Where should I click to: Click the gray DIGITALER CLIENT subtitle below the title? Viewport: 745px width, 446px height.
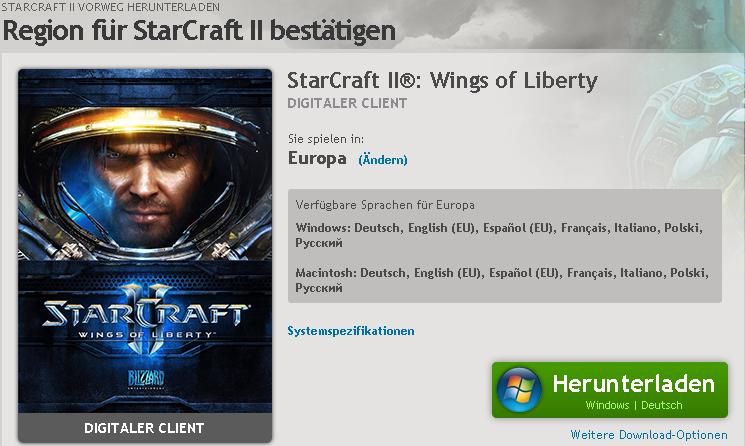coord(347,103)
